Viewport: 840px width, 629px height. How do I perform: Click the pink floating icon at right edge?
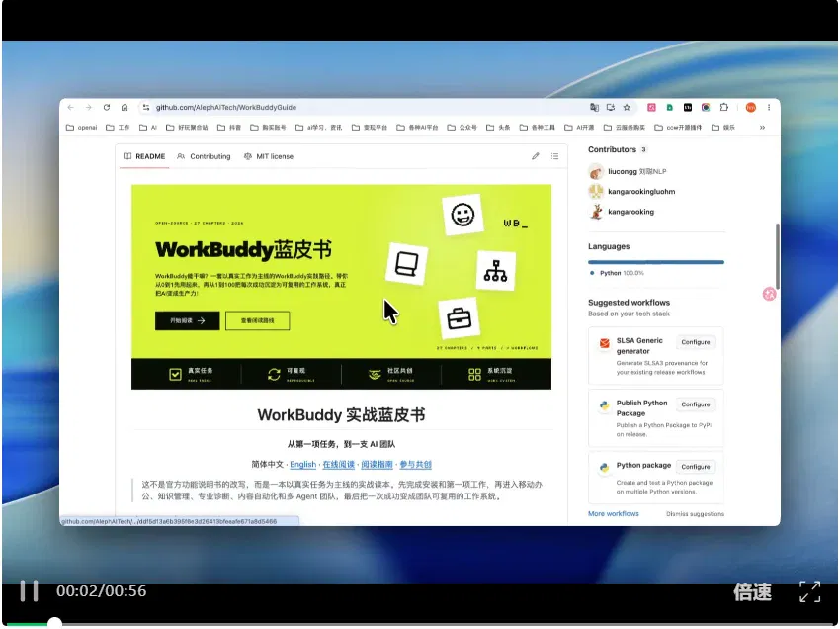pos(769,294)
